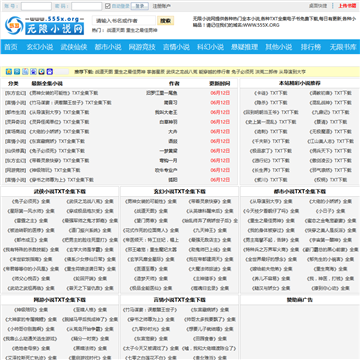This screenshot has width=360, height=360.
Task: Click author 一梦黄粱 in the table
Action: click(x=168, y=151)
